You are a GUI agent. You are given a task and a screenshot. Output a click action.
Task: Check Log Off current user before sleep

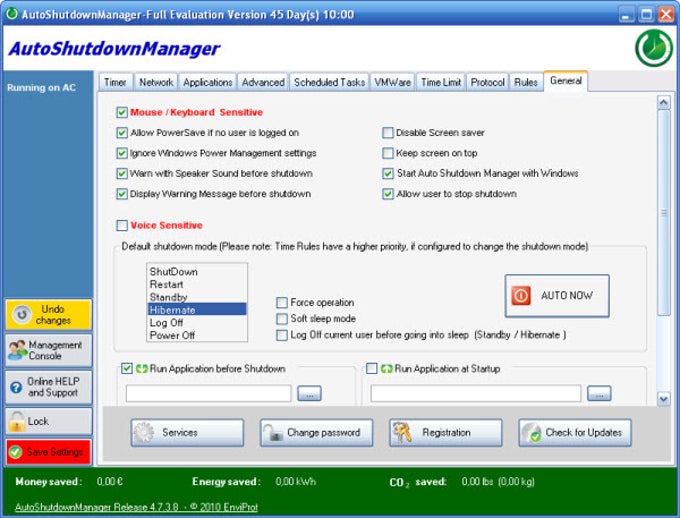coord(282,335)
